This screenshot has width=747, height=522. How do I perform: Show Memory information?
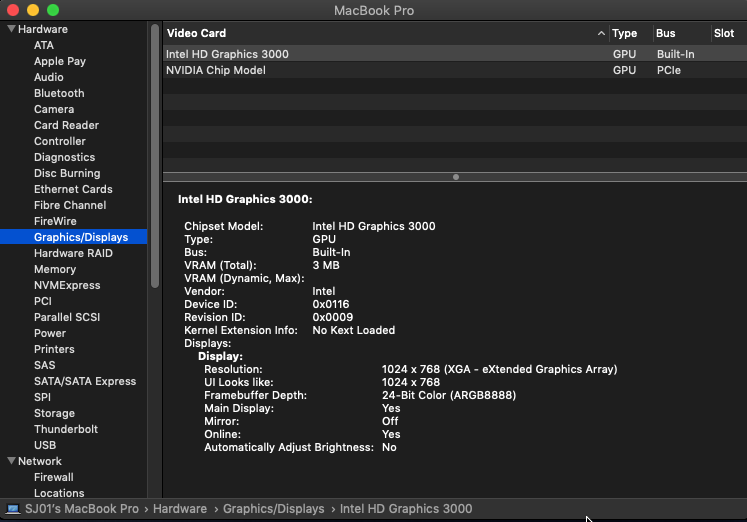point(55,269)
